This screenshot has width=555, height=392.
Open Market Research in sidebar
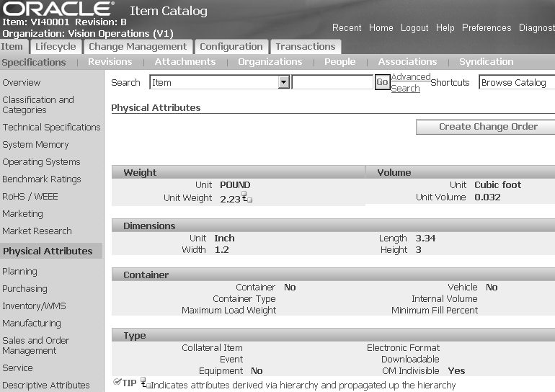[37, 231]
